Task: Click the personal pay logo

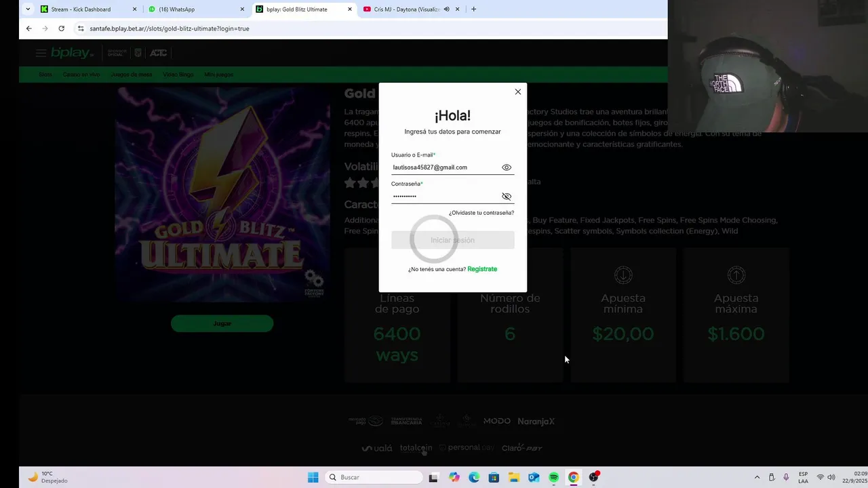Action: (x=467, y=448)
